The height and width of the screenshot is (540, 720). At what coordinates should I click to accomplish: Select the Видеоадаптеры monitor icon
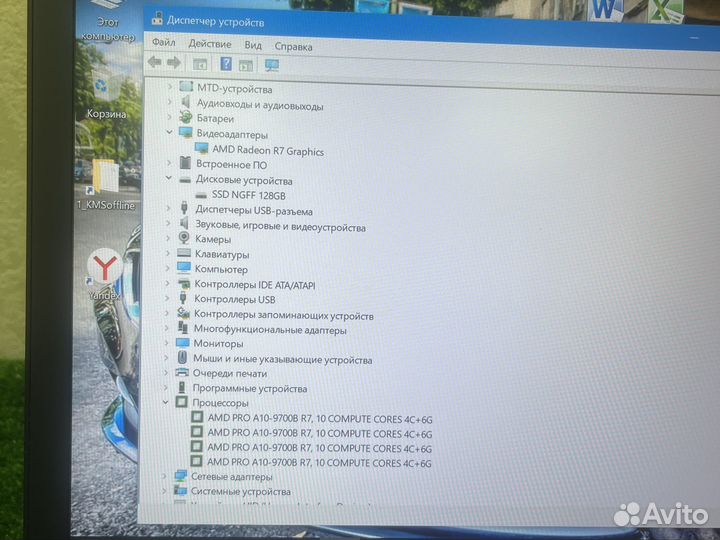tap(186, 132)
